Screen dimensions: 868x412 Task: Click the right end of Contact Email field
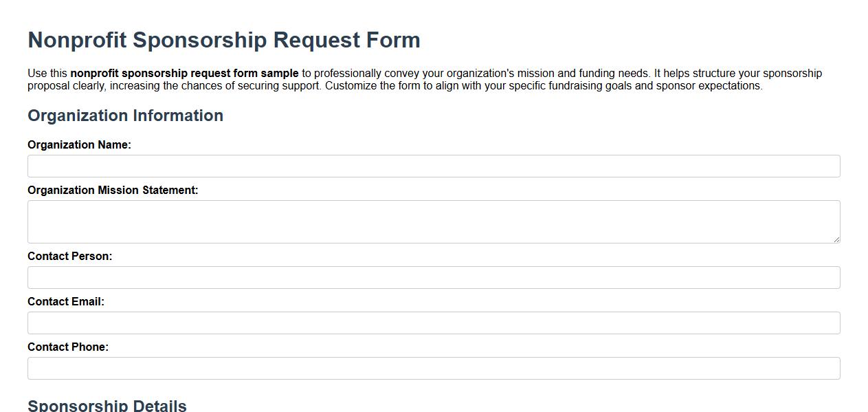coord(828,323)
